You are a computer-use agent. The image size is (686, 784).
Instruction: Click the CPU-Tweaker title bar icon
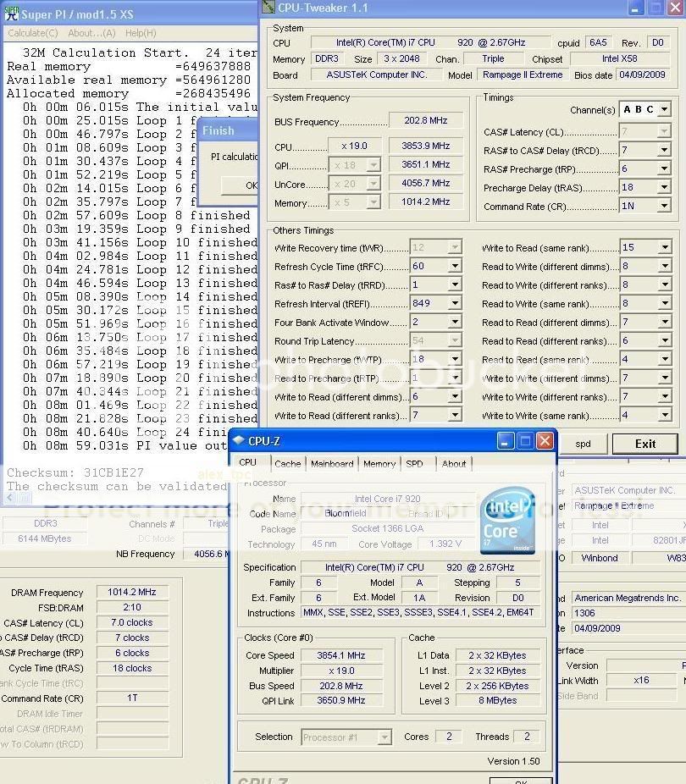pyautogui.click(x=268, y=7)
